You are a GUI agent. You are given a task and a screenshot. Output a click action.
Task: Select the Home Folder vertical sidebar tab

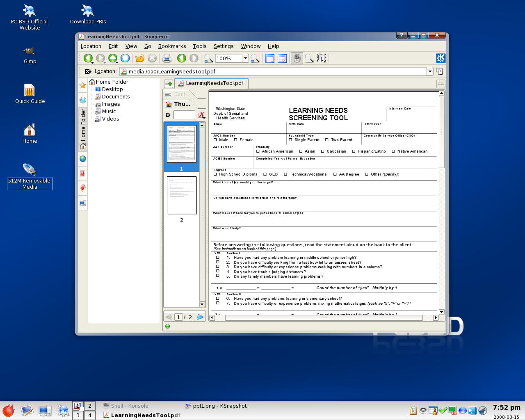point(83,130)
